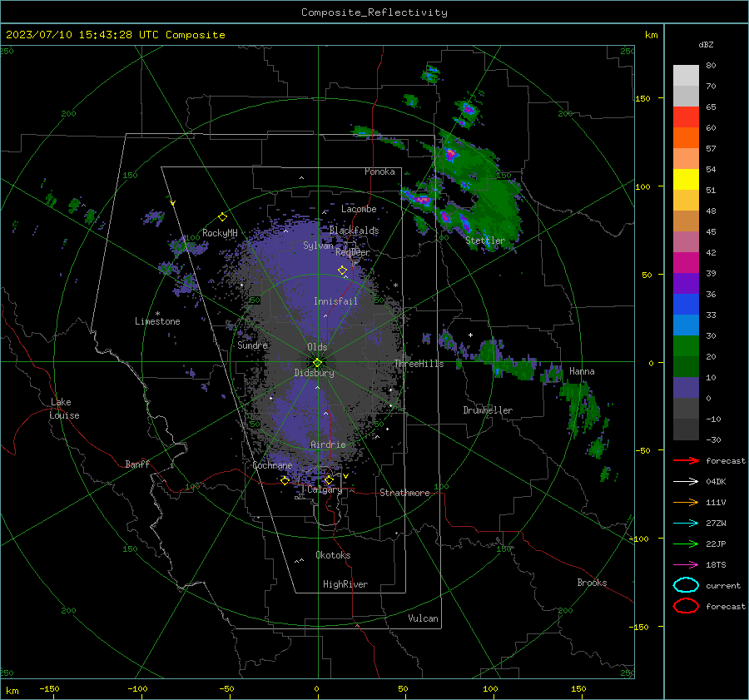Screen dimensions: 749x700
Task: Click the 18TS legend label
Action: pos(716,565)
